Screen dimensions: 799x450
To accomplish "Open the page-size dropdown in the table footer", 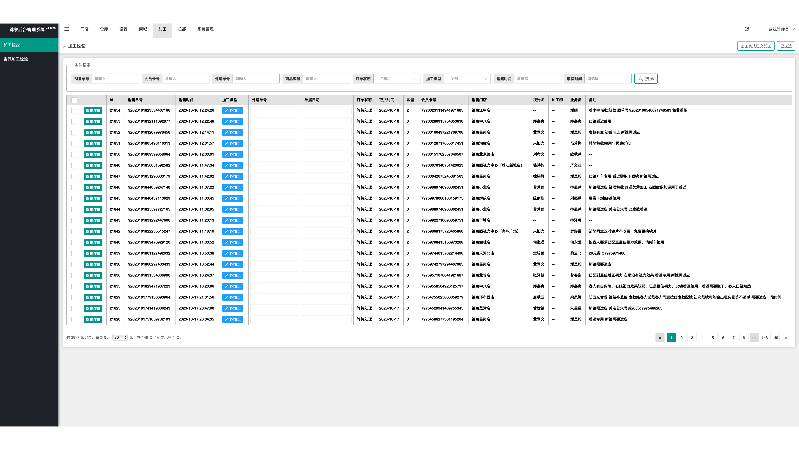I will coord(120,337).
